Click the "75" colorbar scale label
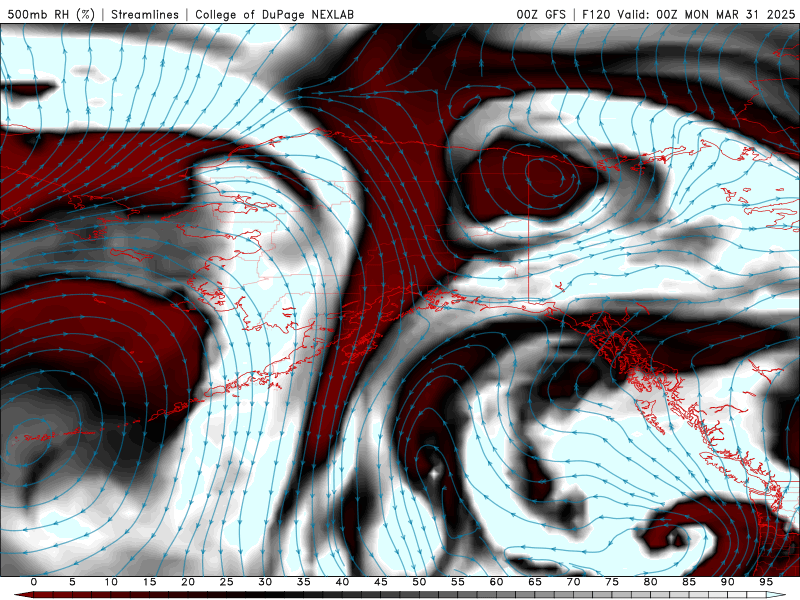Screen dimensions: 800x600 (x=612, y=582)
